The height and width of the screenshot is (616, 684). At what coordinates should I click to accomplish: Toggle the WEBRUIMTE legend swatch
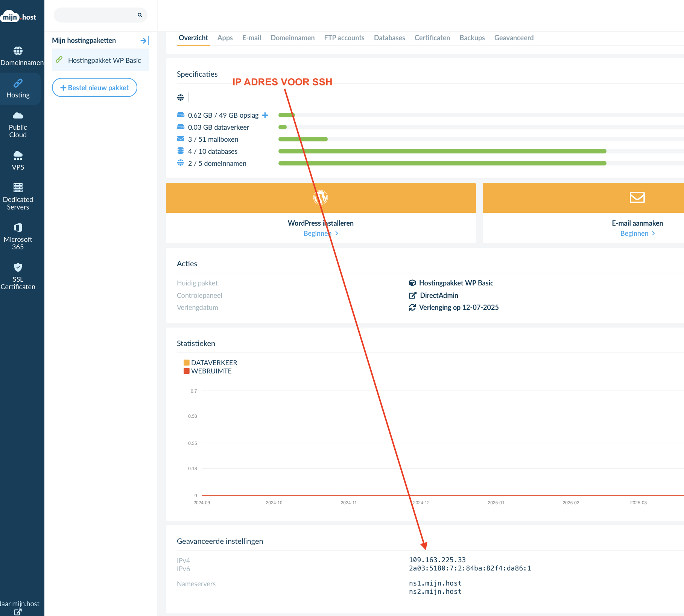pyautogui.click(x=187, y=371)
